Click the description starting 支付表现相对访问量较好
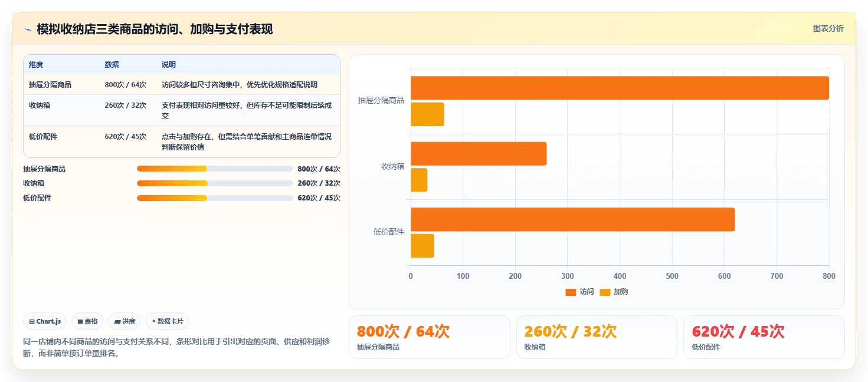Screen dimensions: 868x382 tap(247, 111)
